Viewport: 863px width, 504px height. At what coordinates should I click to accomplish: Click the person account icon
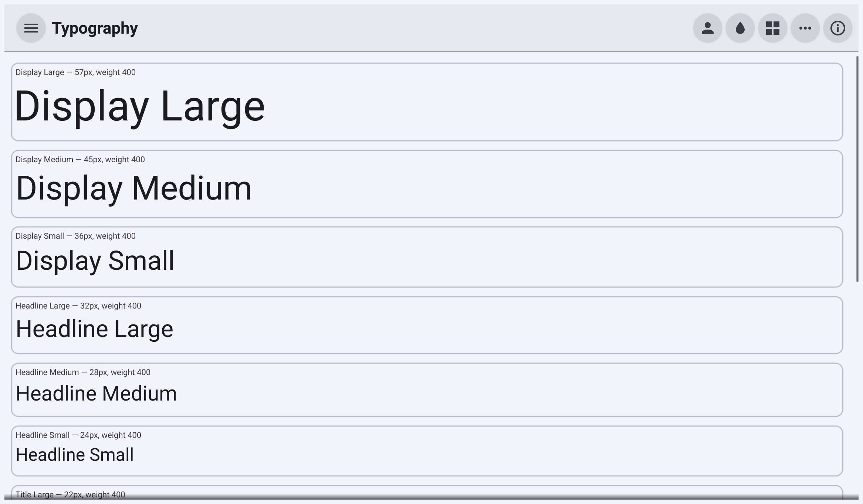click(x=708, y=28)
